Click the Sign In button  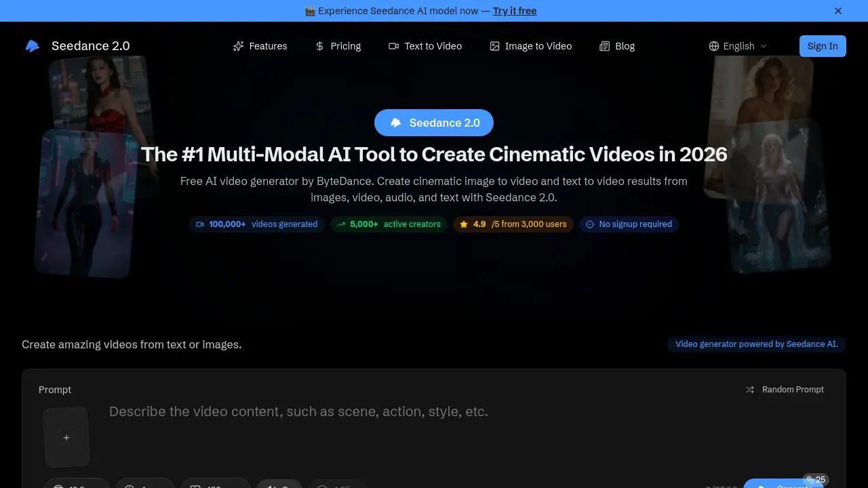(823, 46)
